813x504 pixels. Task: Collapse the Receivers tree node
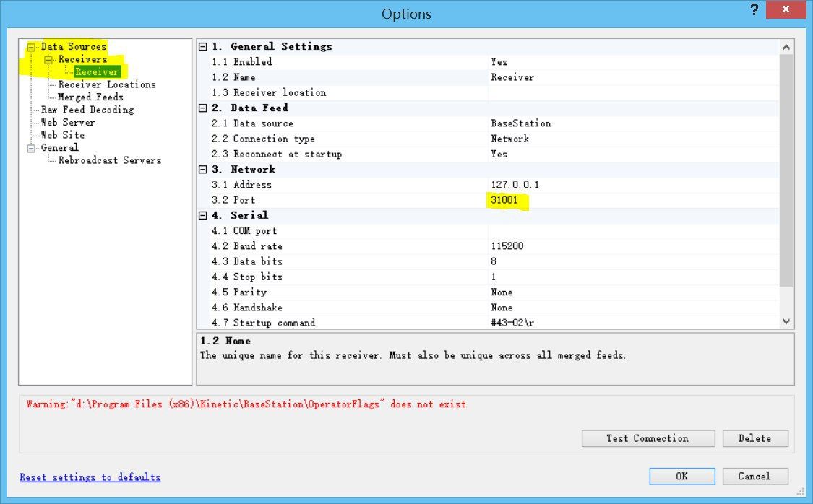tap(48, 60)
